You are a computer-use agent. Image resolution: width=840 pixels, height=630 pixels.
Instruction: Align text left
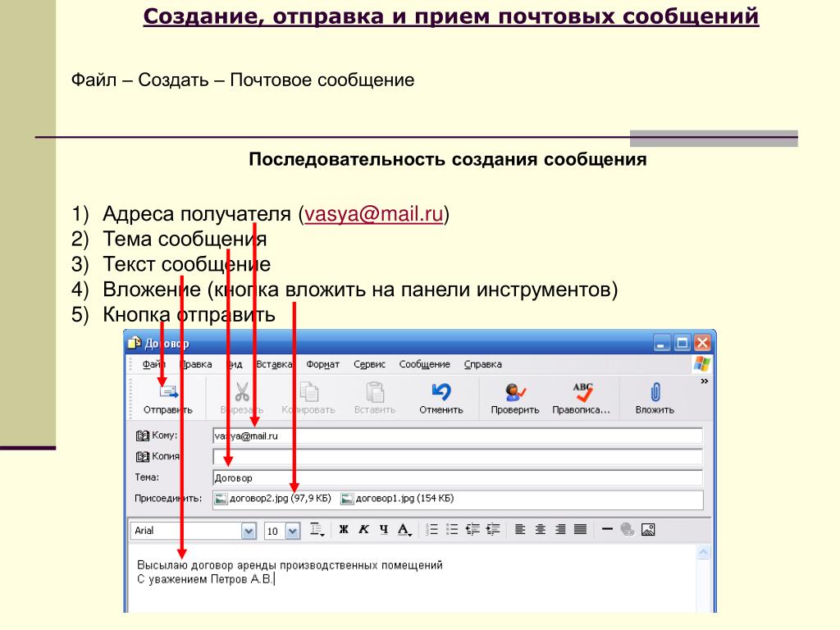519,530
